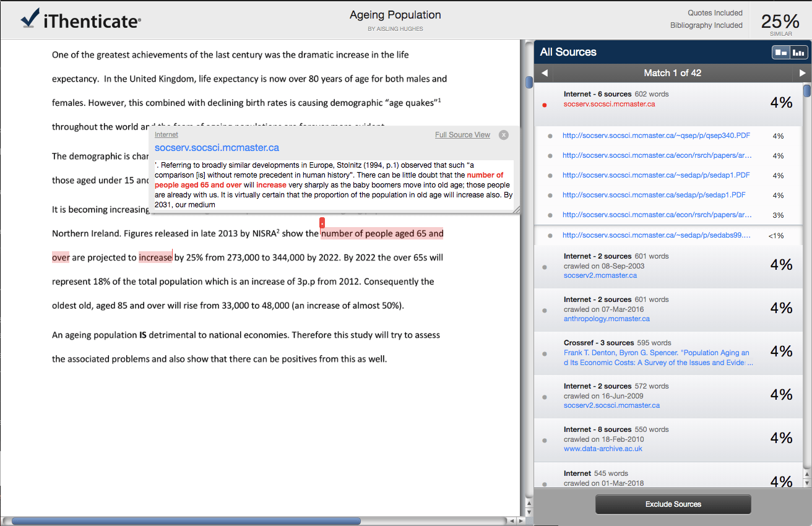Switch to bar chart sources view icon
This screenshot has height=526, width=812.
click(798, 53)
